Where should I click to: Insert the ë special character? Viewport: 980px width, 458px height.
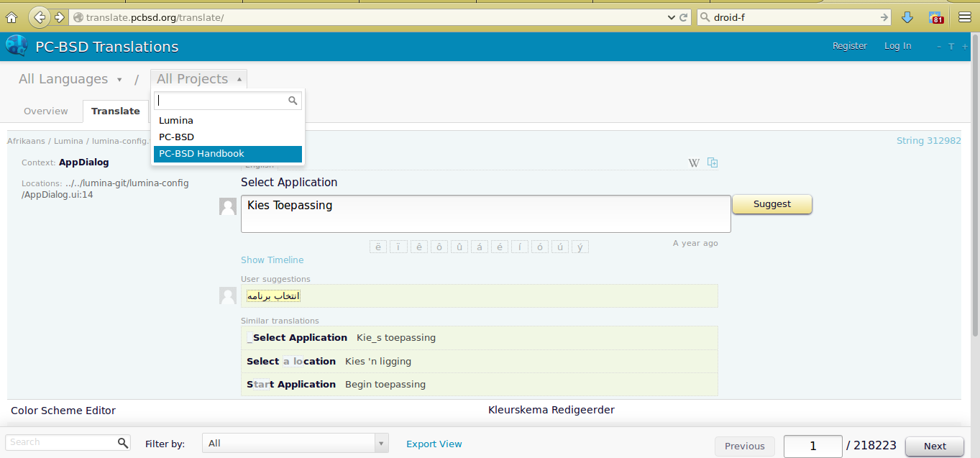pos(378,247)
